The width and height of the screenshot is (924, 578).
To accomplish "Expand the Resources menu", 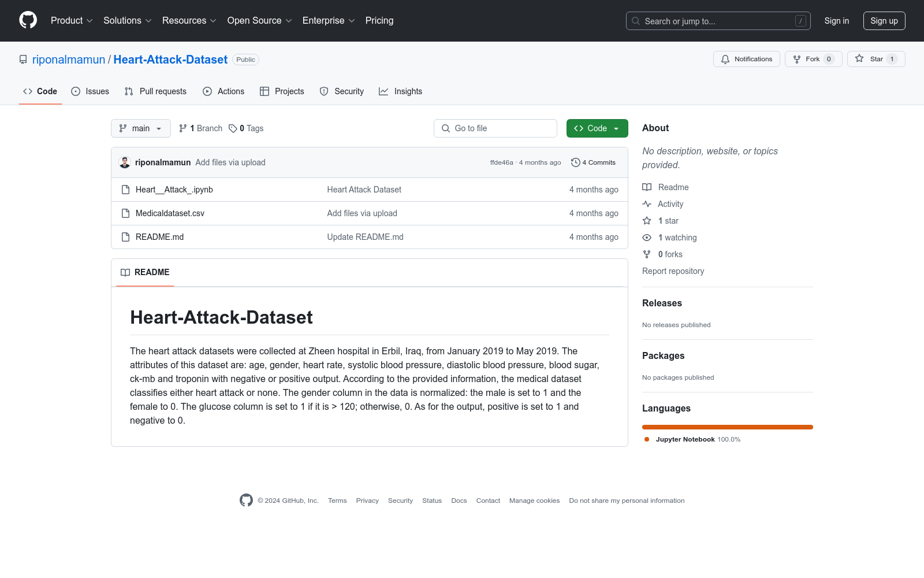I will coord(189,20).
